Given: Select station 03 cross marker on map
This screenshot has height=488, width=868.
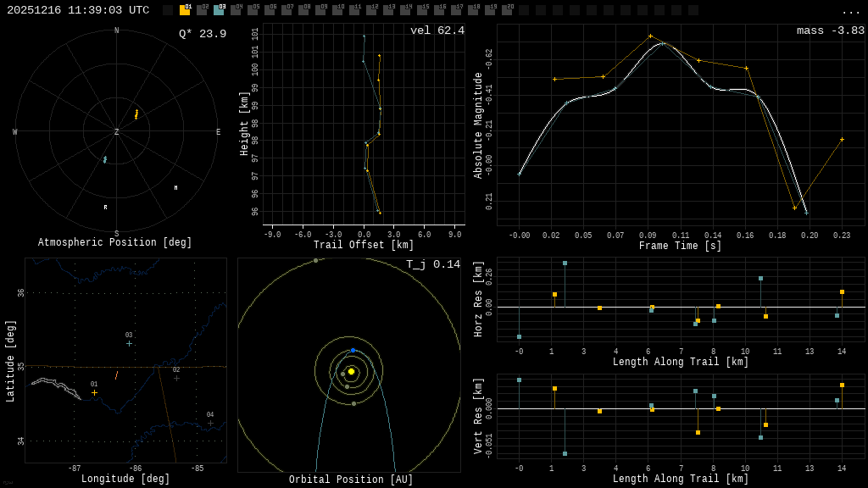Looking at the screenshot, I should point(129,343).
